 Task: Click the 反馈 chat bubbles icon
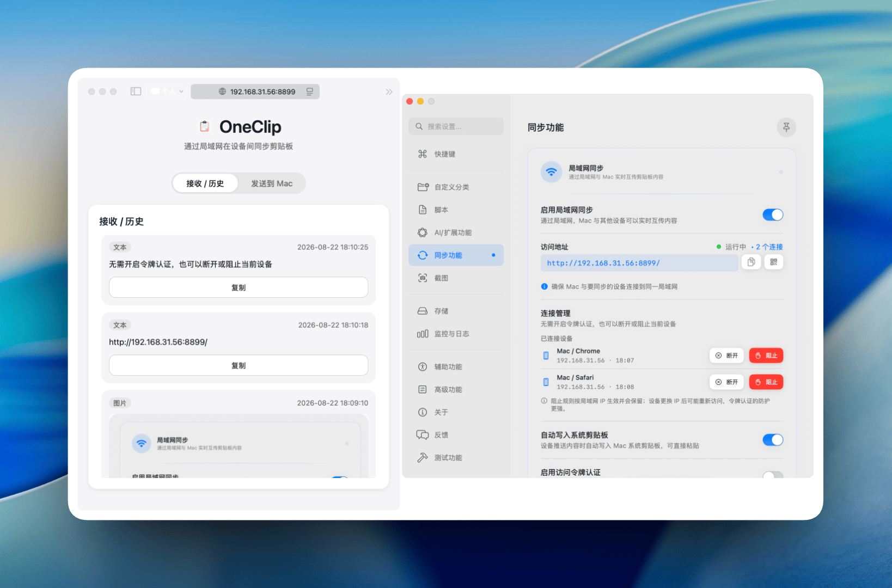click(423, 435)
